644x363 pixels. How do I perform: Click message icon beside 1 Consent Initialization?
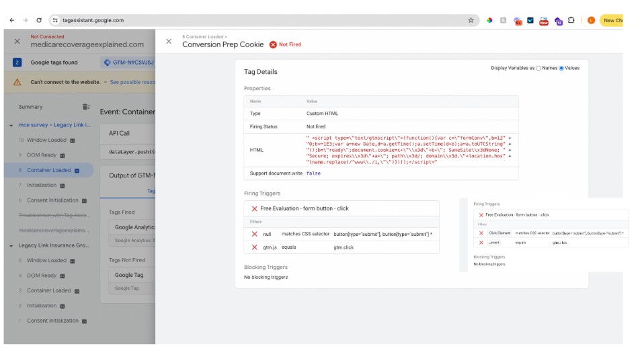(x=84, y=321)
